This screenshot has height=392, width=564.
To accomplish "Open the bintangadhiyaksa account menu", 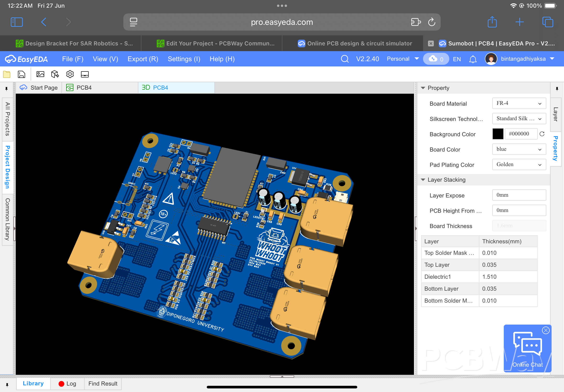I will tap(528, 59).
